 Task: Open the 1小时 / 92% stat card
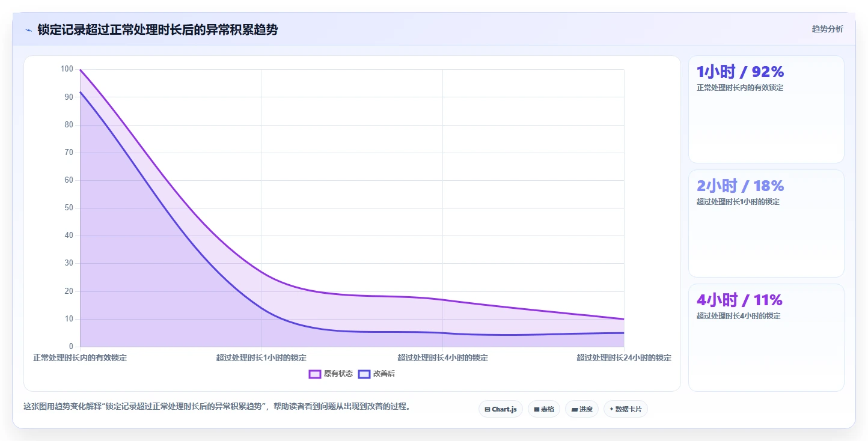(766, 109)
